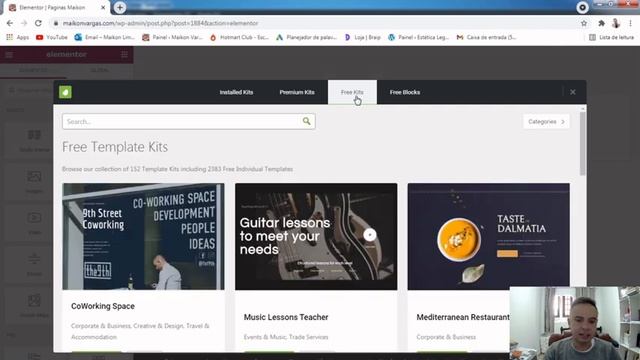Open the Elementor widgets grid icon
Image resolution: width=640 pixels, height=360 pixels.
click(124, 54)
